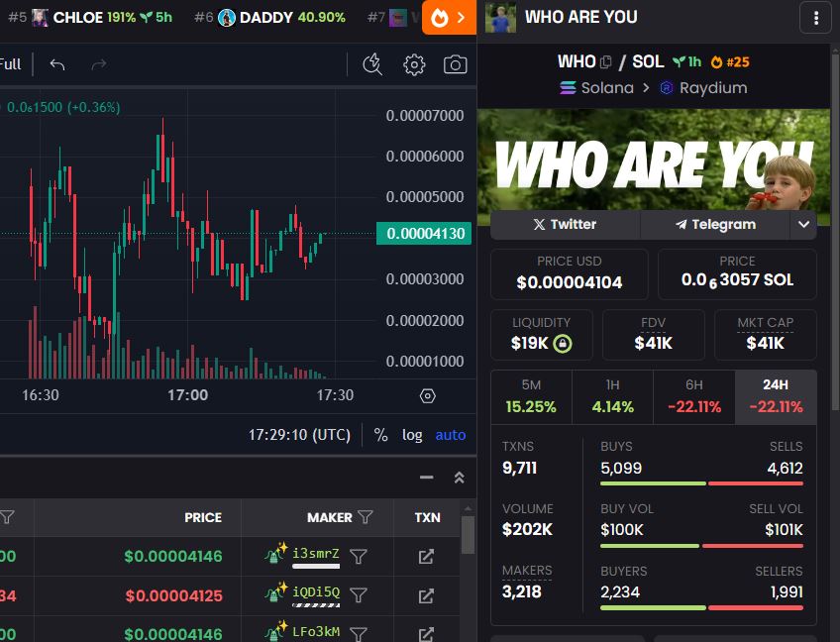
Task: Click the PRICE SOL value box
Action: click(737, 274)
